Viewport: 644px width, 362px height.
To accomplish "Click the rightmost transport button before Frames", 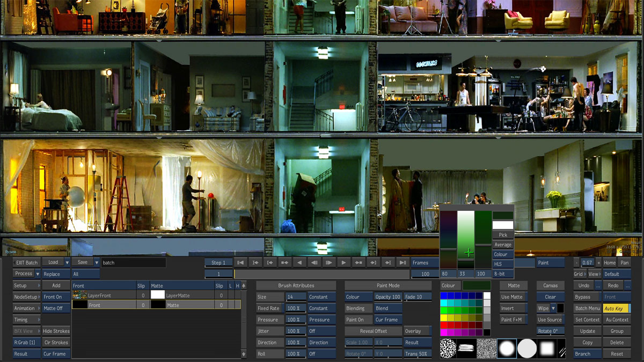I will pos(402,263).
